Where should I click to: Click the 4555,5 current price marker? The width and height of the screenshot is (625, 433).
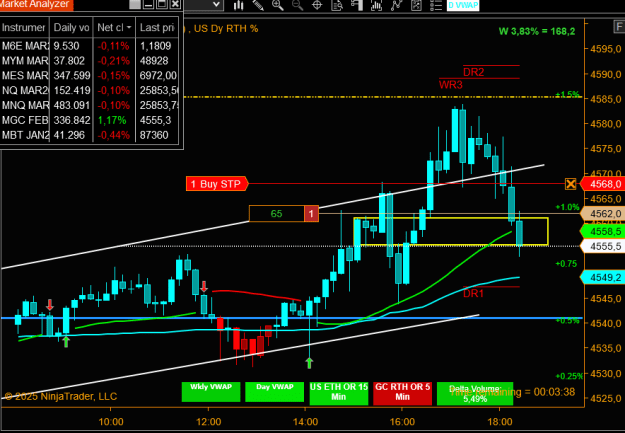pos(604,246)
